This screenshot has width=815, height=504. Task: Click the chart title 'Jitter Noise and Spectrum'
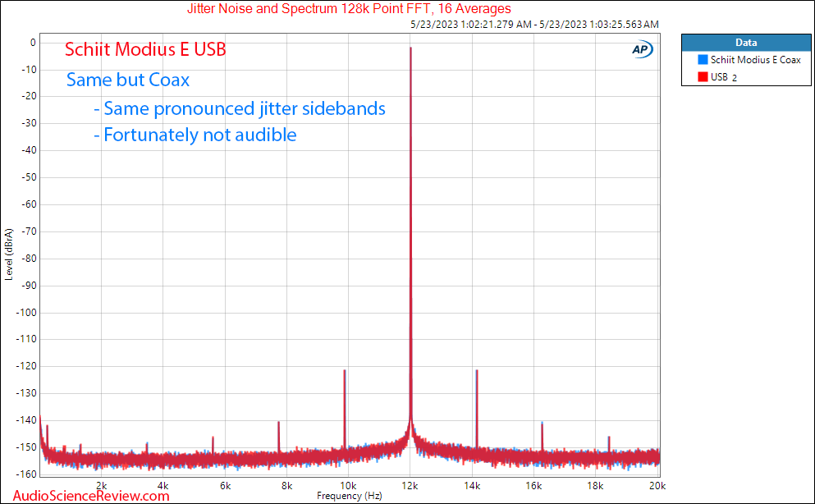(349, 8)
